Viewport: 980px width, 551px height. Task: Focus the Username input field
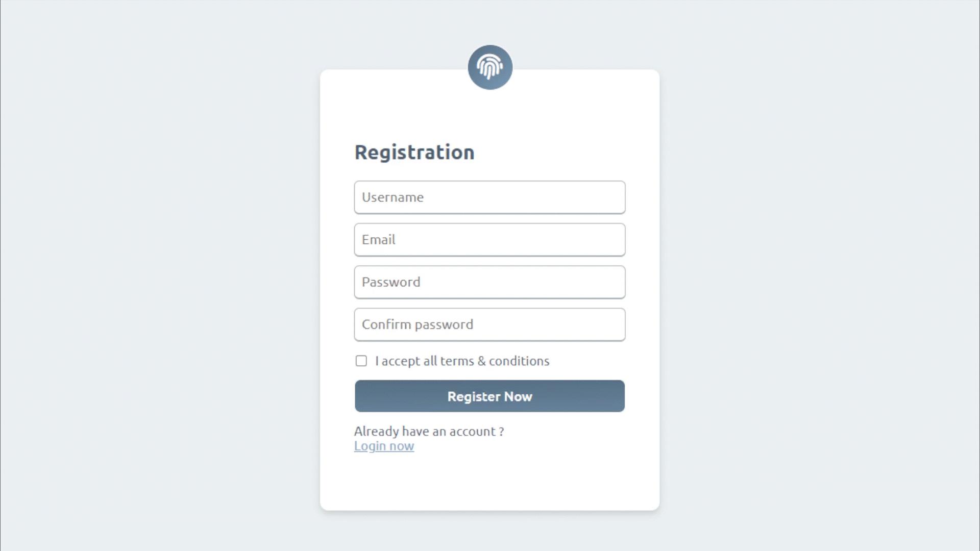coord(489,197)
